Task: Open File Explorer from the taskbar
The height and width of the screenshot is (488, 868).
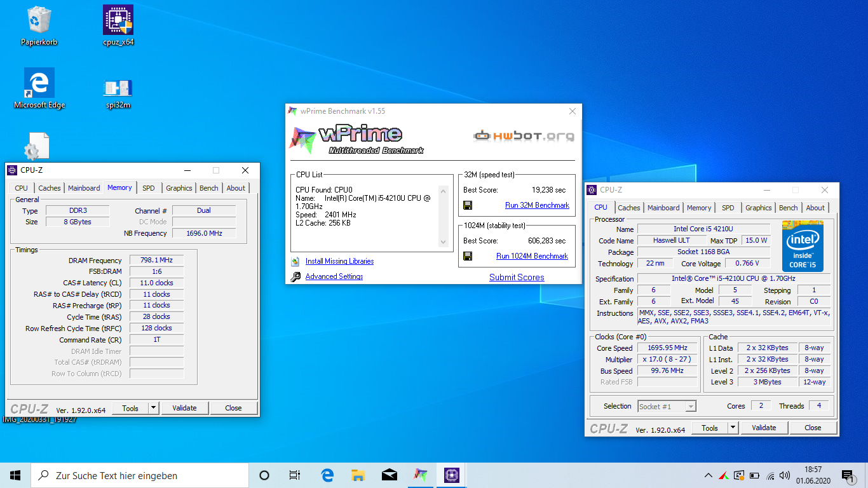Action: pos(358,475)
